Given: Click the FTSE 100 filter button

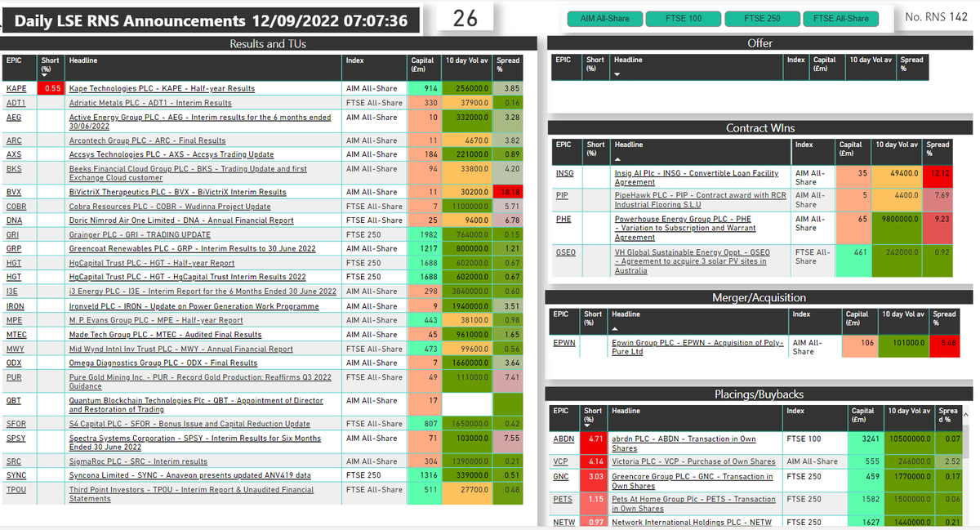Looking at the screenshot, I should [x=683, y=18].
